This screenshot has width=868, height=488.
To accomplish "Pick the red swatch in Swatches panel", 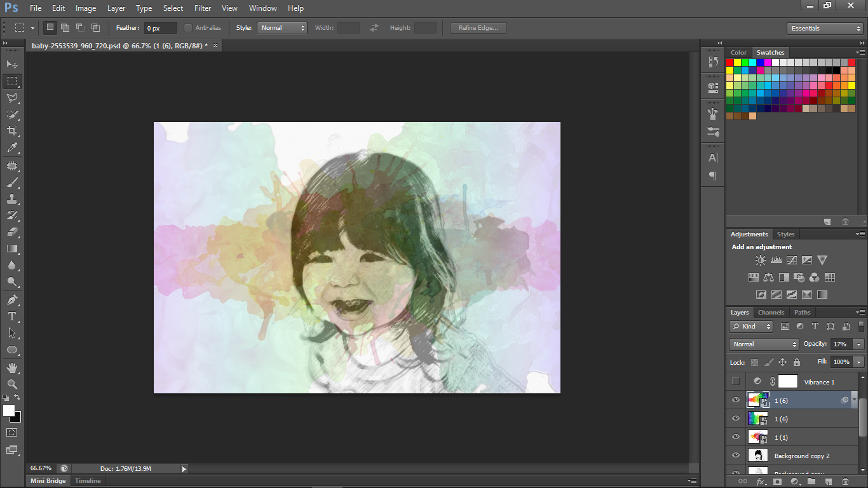I will click(730, 63).
